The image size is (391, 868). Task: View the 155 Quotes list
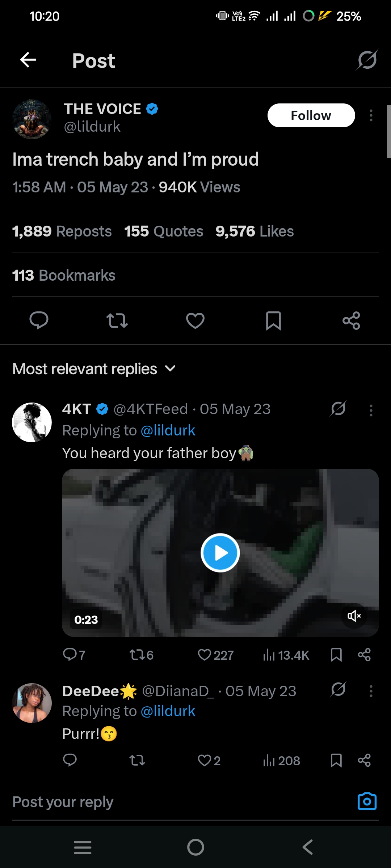pyautogui.click(x=164, y=231)
